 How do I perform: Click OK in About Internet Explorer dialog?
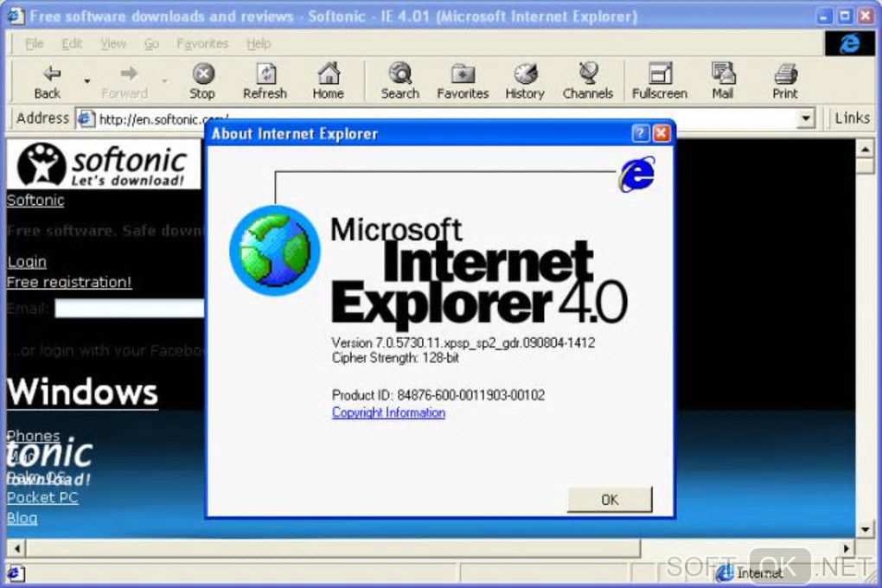pos(610,500)
